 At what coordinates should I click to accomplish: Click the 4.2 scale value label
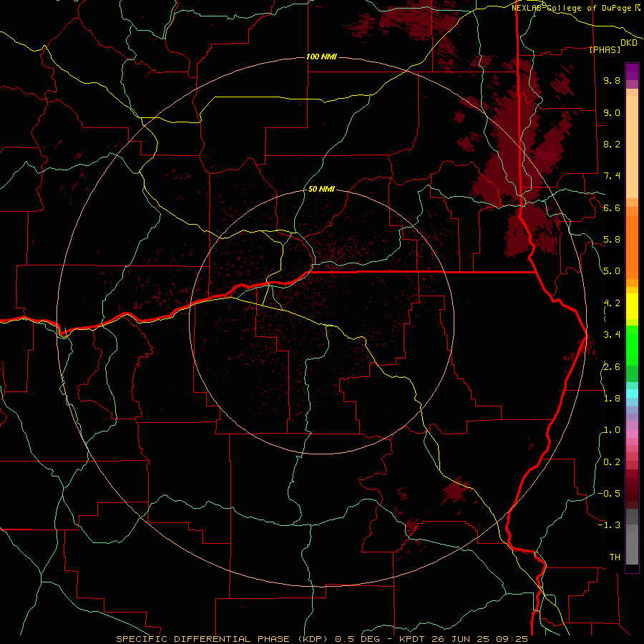[612, 303]
